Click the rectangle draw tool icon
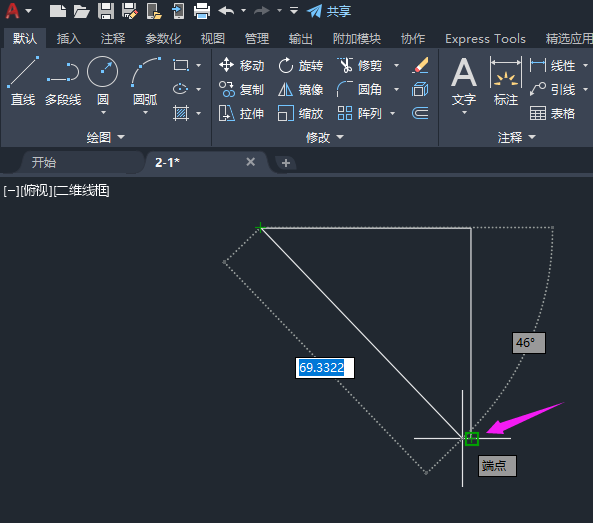This screenshot has width=593, height=523. [181, 65]
